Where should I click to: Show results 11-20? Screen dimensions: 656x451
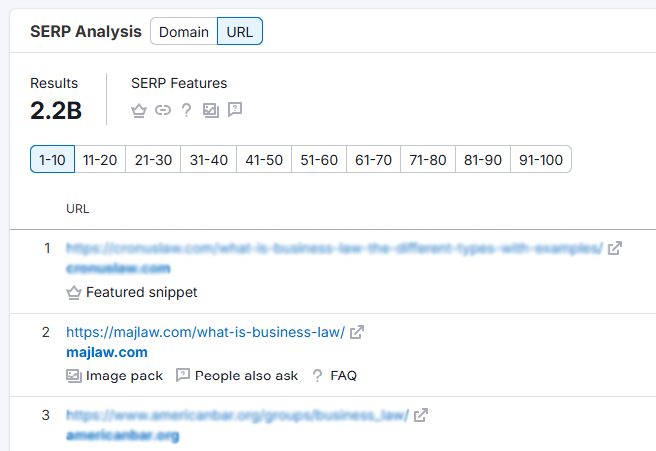coord(100,159)
